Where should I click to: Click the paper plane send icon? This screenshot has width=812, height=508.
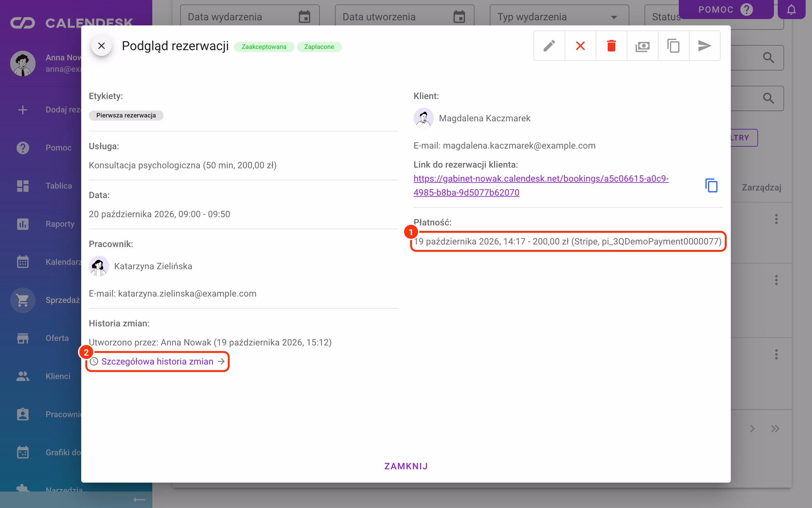click(704, 46)
